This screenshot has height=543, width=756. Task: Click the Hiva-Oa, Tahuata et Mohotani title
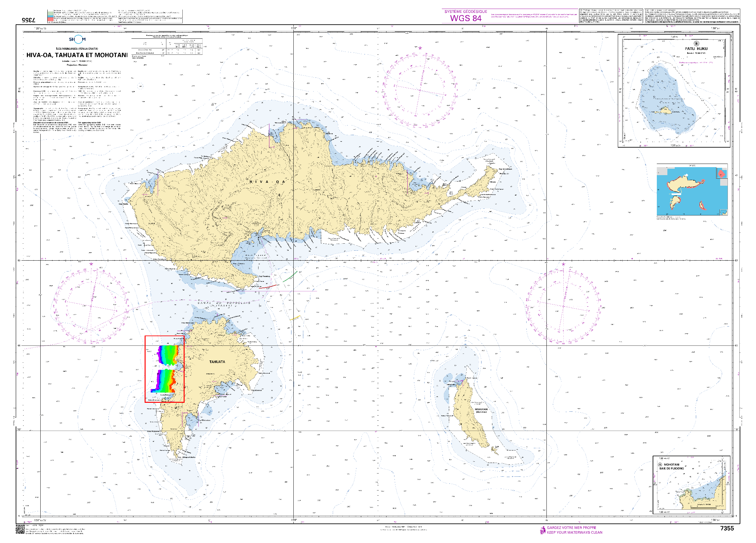[x=77, y=55]
